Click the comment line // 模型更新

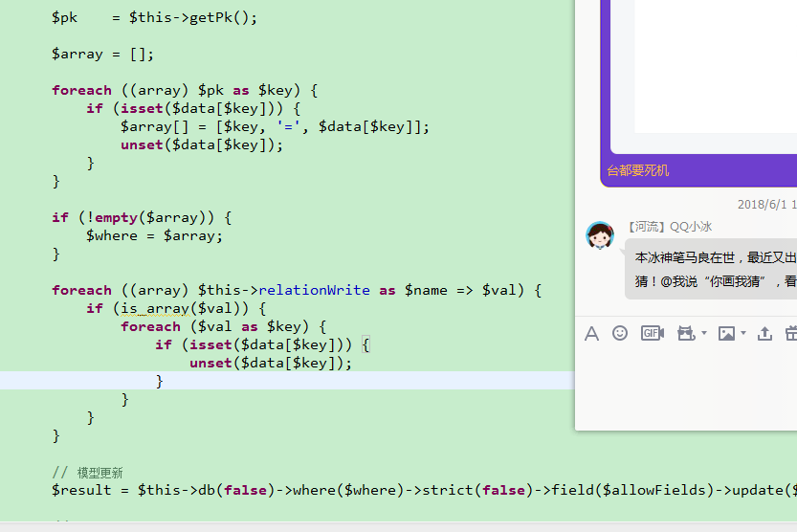click(x=87, y=473)
